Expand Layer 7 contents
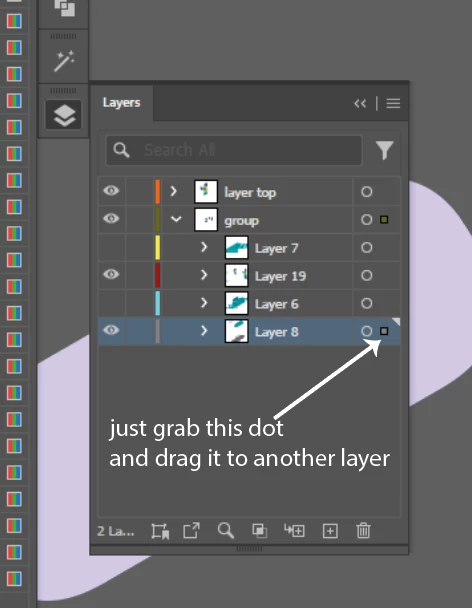This screenshot has height=608, width=472. point(204,247)
